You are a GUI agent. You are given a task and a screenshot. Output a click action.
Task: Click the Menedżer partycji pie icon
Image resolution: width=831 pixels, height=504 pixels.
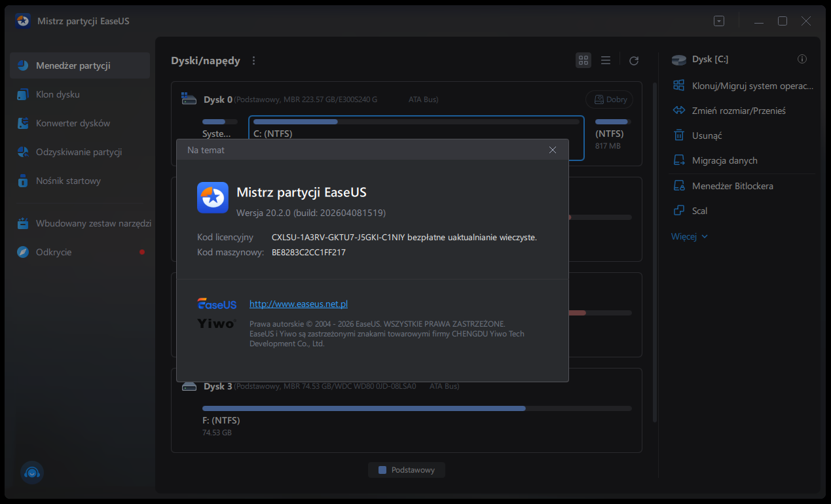point(23,65)
